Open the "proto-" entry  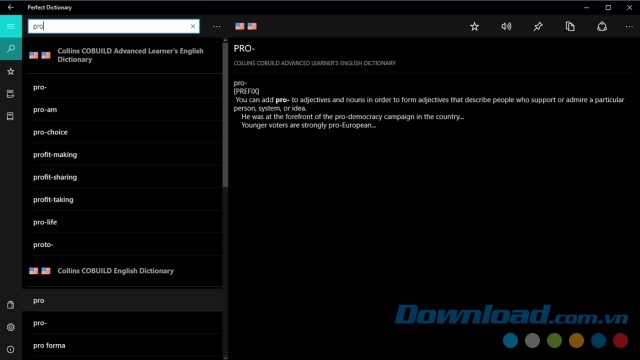click(x=124, y=244)
